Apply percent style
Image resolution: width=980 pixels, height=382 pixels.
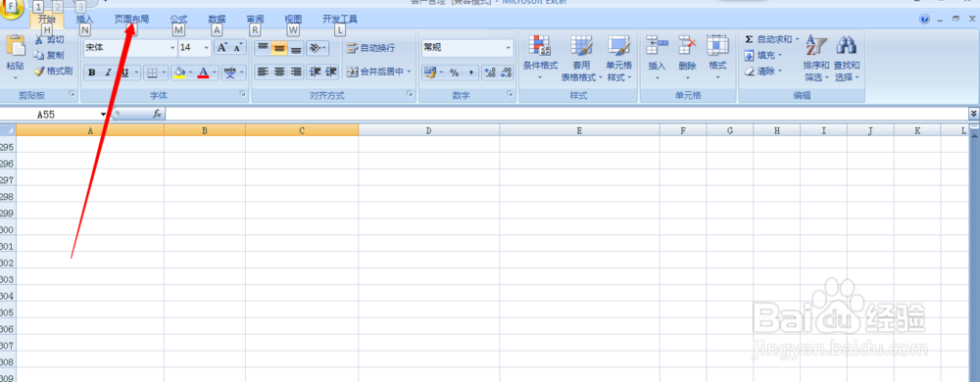[x=455, y=72]
